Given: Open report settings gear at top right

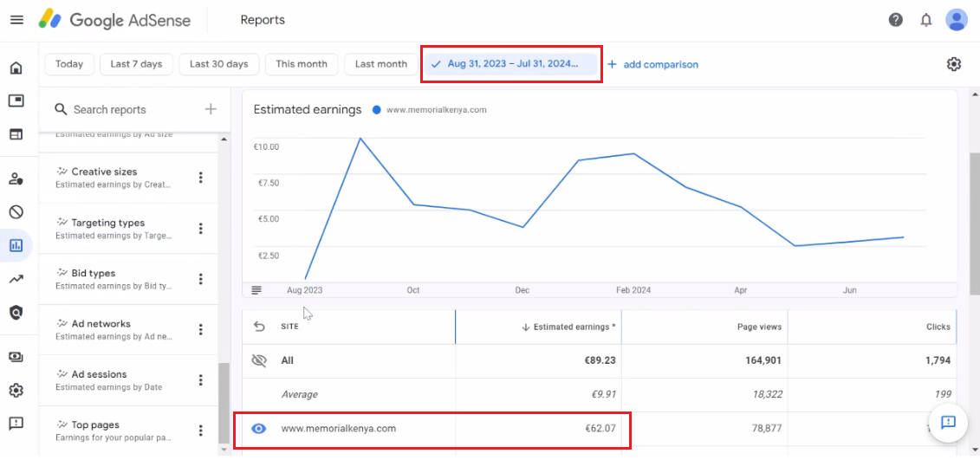Looking at the screenshot, I should 954,64.
